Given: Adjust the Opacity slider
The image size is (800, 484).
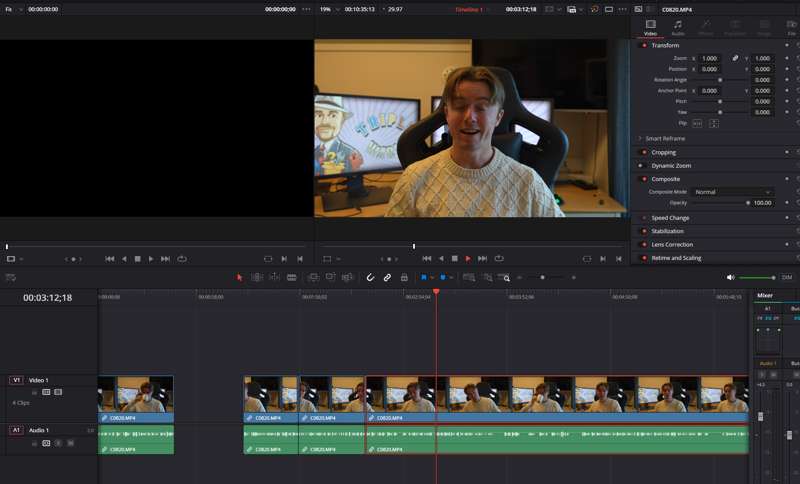Looking at the screenshot, I should pyautogui.click(x=720, y=203).
